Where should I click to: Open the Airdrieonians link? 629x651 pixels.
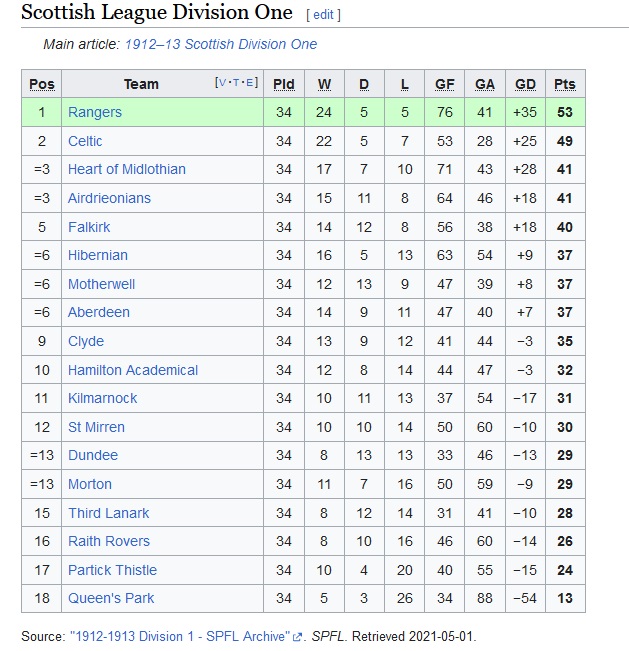click(x=109, y=198)
